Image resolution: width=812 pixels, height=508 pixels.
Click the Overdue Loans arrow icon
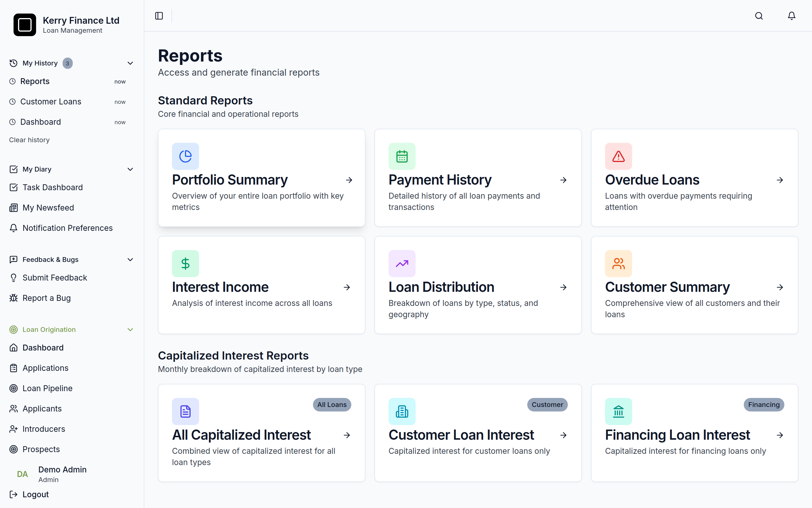pyautogui.click(x=780, y=180)
